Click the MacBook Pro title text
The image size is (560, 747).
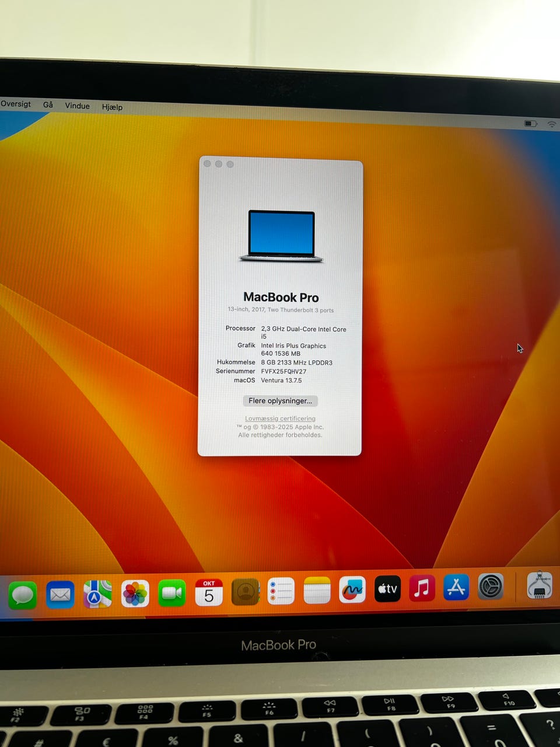[281, 298]
